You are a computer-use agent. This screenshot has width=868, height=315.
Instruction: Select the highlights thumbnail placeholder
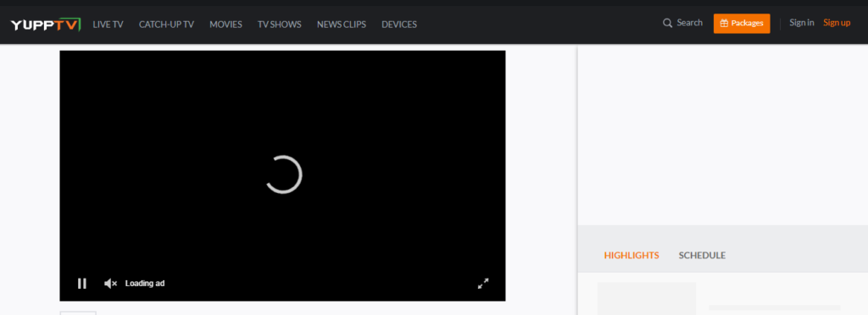click(x=647, y=298)
